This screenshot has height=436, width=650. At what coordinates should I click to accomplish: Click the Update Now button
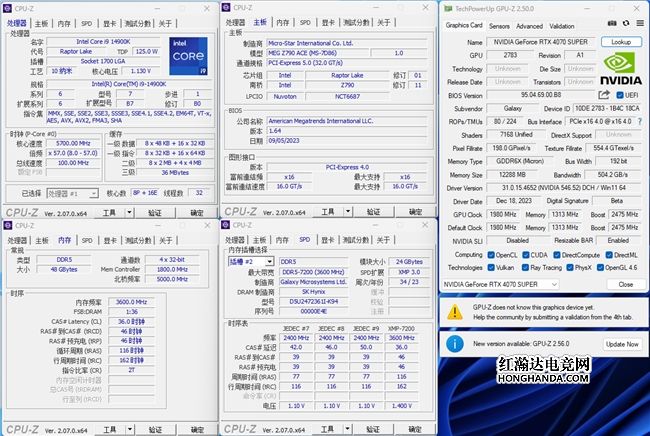click(x=620, y=343)
